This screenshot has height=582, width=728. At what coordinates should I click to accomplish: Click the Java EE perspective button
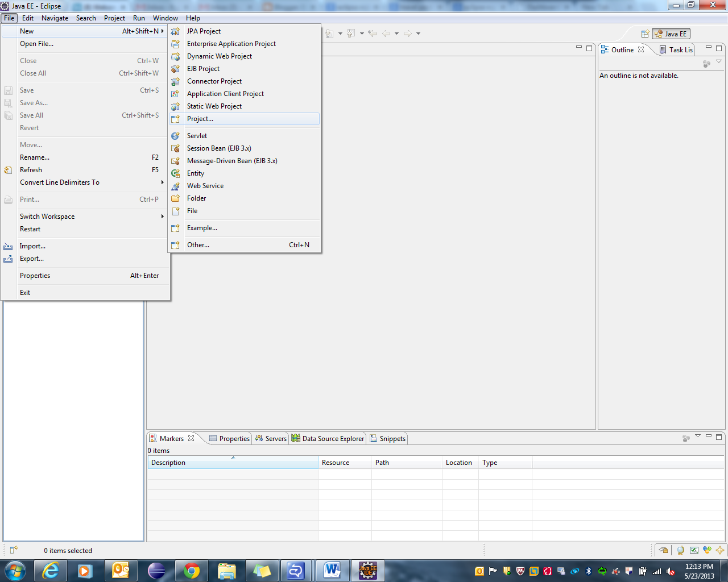tap(671, 34)
